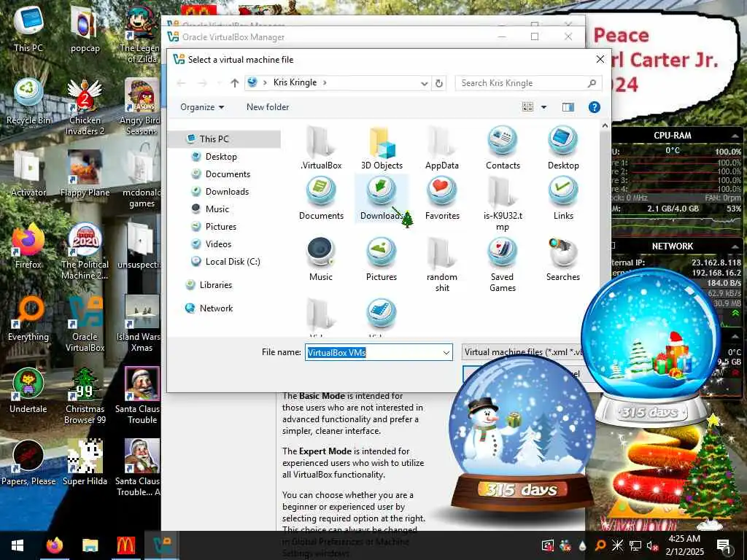The width and height of the screenshot is (747, 560).
Task: Open the Virtual machine files type dropdown
Action: 524,352
